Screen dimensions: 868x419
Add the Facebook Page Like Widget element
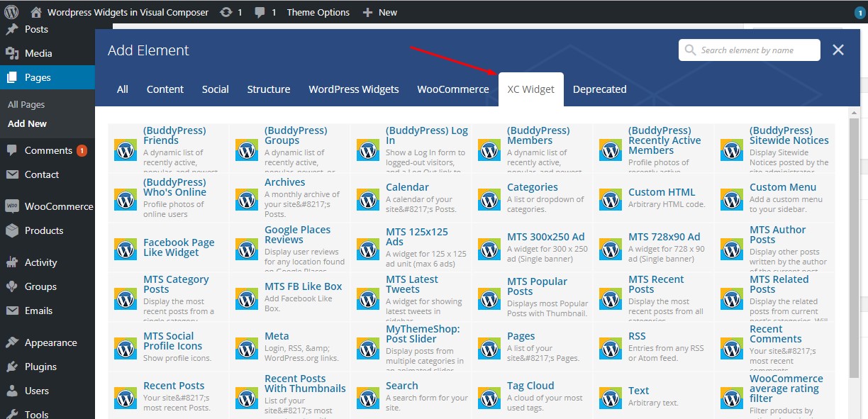[178, 247]
